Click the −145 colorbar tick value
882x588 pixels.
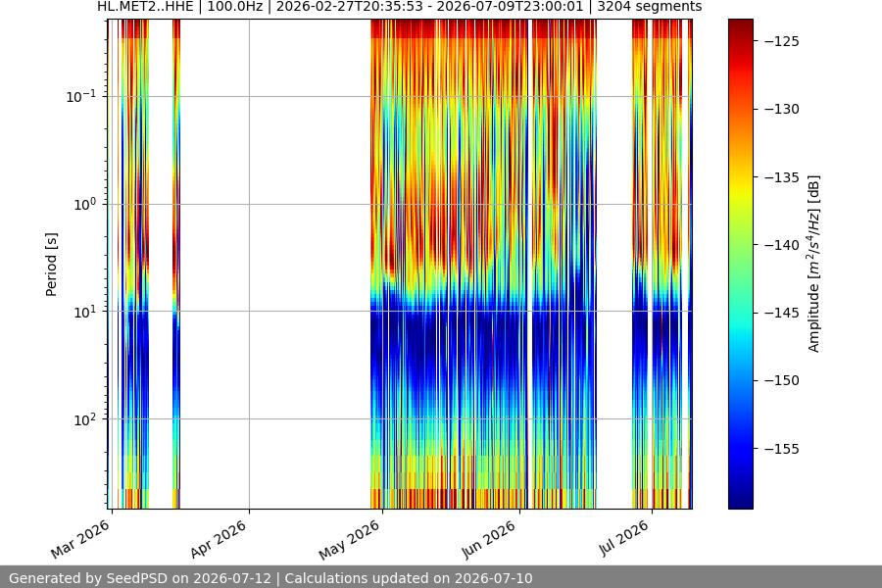tap(782, 313)
